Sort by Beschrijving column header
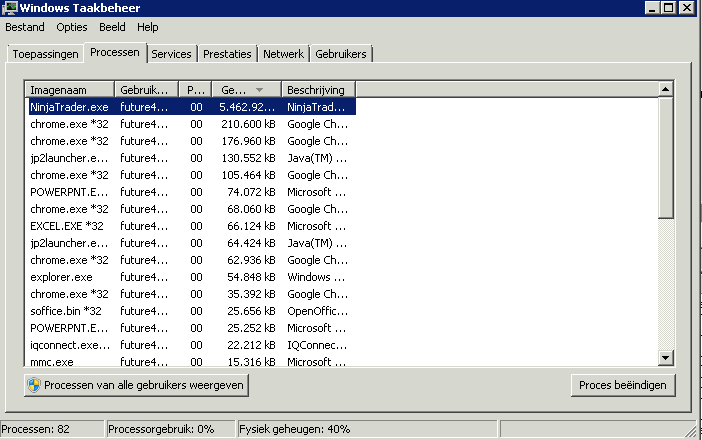This screenshot has width=702, height=440. pyautogui.click(x=318, y=90)
